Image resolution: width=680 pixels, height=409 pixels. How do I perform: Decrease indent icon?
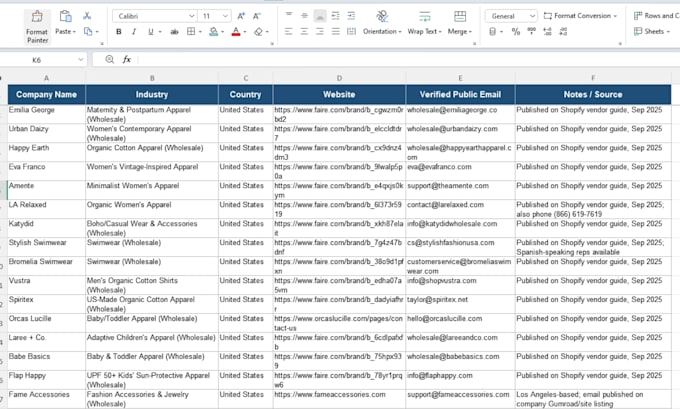coord(336,16)
